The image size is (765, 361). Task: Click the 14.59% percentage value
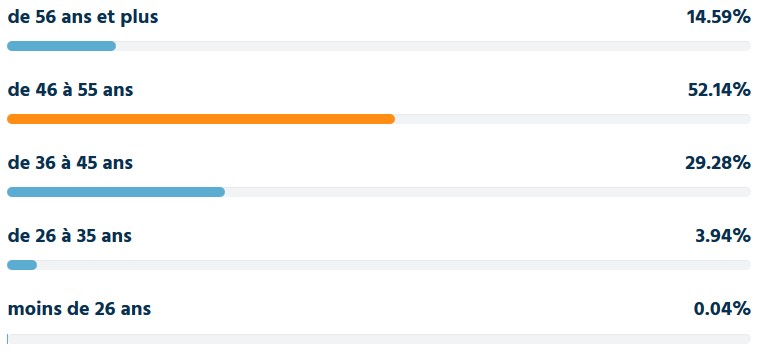(718, 17)
